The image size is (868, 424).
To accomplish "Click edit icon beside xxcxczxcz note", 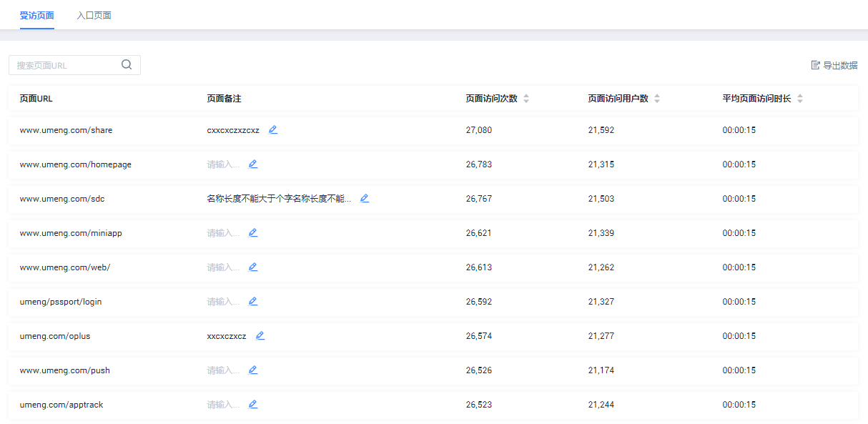I will [260, 336].
